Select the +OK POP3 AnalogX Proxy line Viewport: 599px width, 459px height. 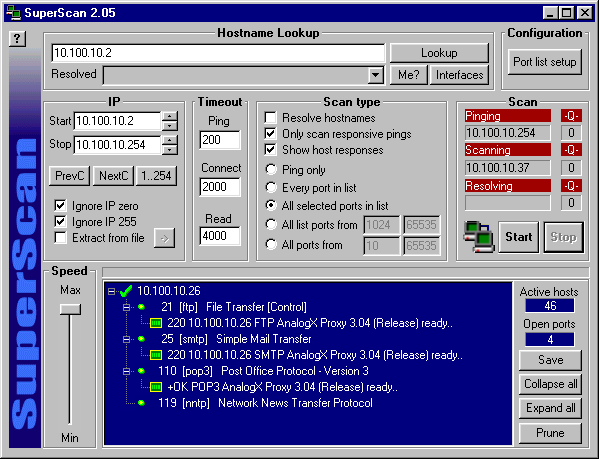click(x=282, y=387)
